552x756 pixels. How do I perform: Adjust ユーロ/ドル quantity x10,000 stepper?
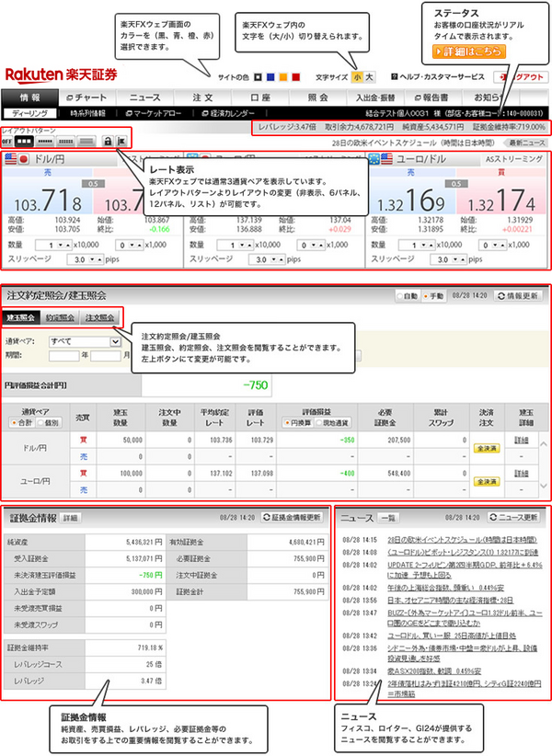[418, 246]
